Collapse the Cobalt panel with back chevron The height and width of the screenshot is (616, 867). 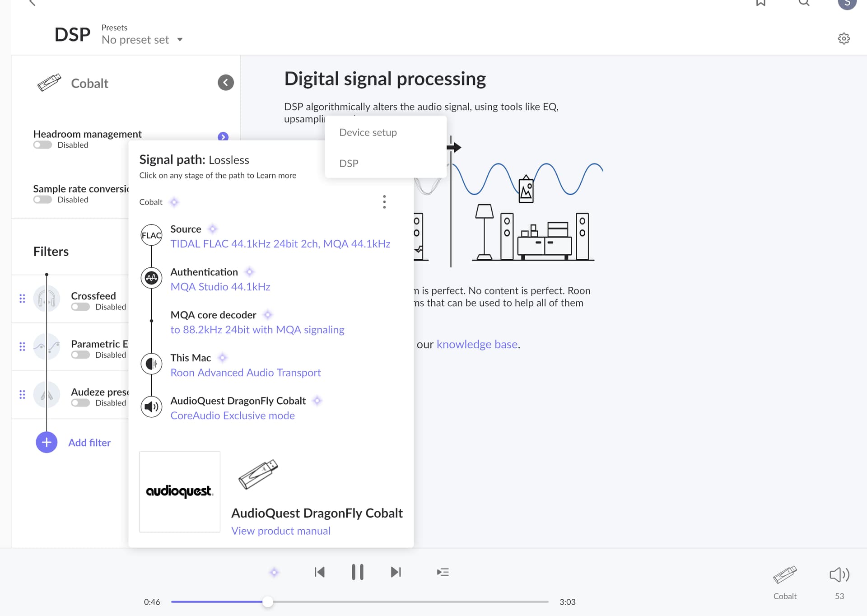[x=225, y=83]
